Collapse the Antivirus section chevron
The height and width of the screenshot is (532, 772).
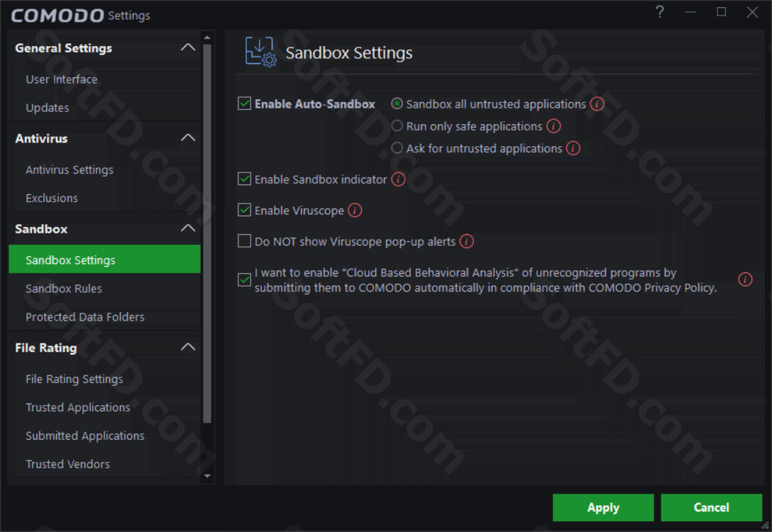(x=188, y=138)
